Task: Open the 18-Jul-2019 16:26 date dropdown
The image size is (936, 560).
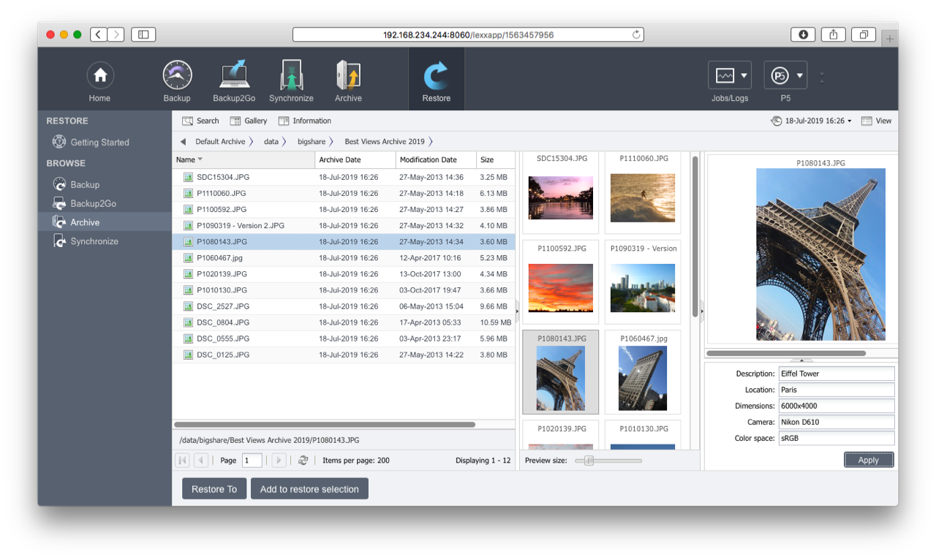Action: (x=812, y=121)
